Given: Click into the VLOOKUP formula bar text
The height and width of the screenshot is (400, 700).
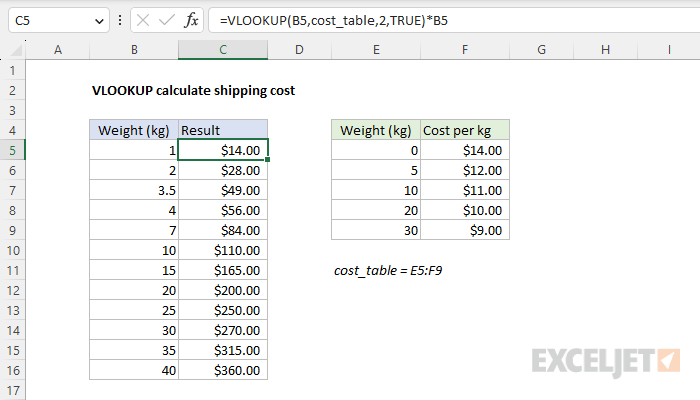Looking at the screenshot, I should coord(333,21).
